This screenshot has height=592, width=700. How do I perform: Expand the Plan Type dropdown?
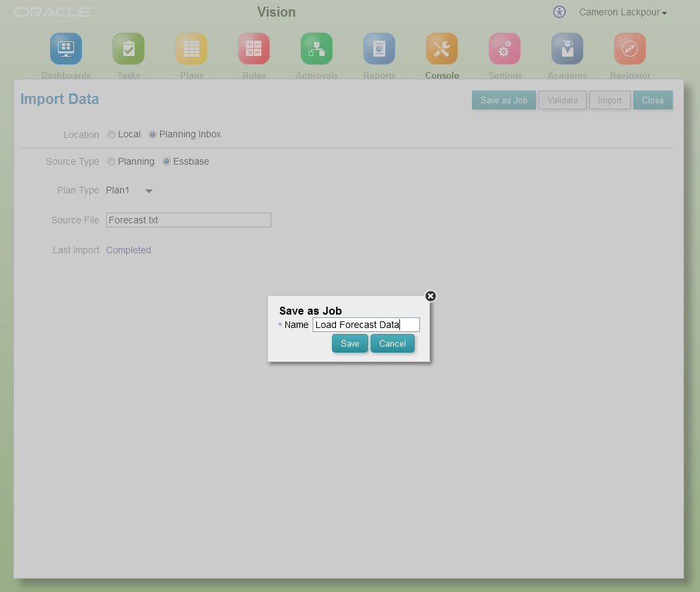[149, 191]
